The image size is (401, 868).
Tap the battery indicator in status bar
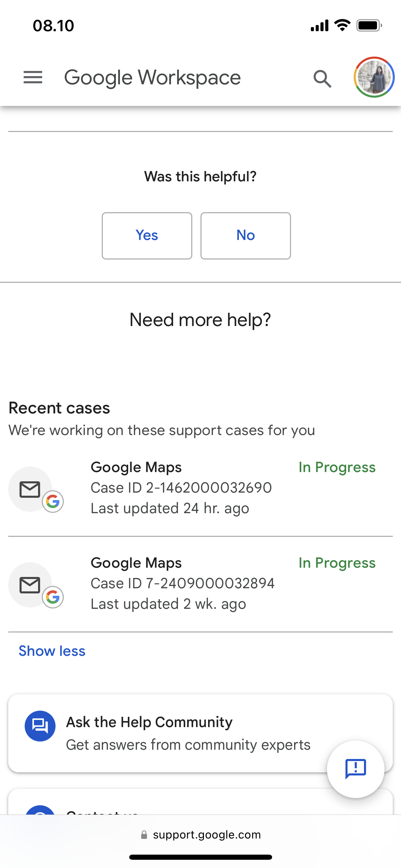tap(369, 25)
